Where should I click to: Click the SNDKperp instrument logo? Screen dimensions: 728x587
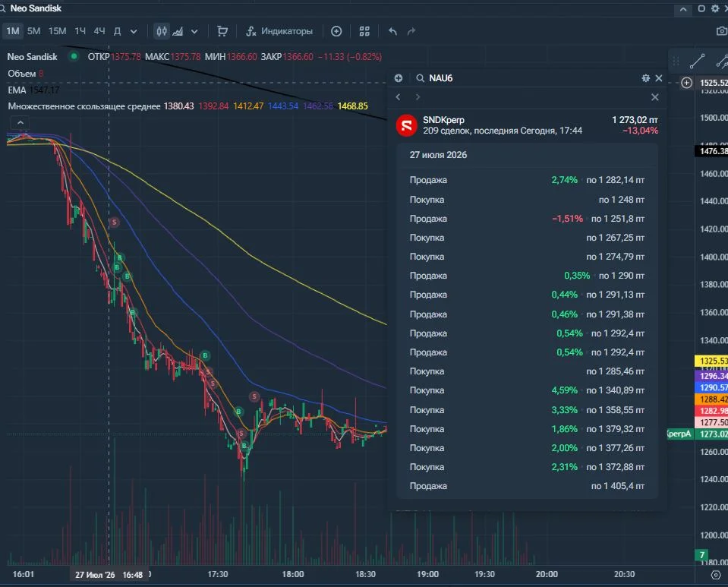406,125
